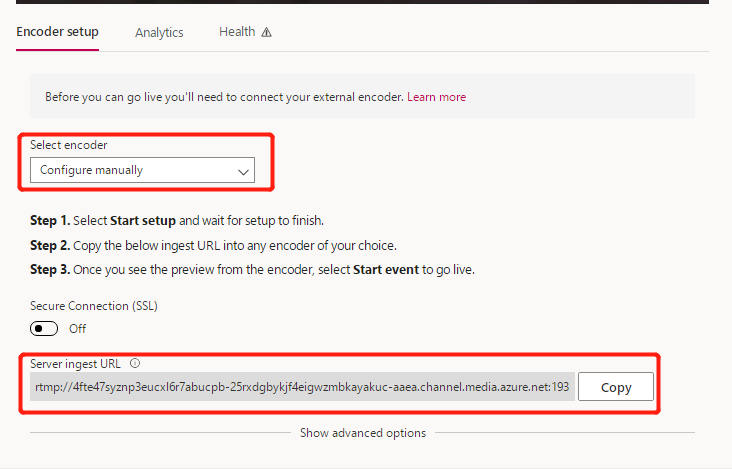732x469 pixels.
Task: Click the warning triangle icon beside Health
Action: pyautogui.click(x=266, y=32)
